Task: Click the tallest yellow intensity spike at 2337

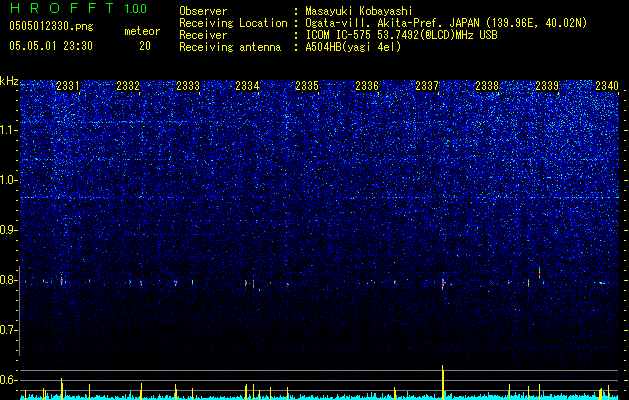Action: pyautogui.click(x=443, y=382)
